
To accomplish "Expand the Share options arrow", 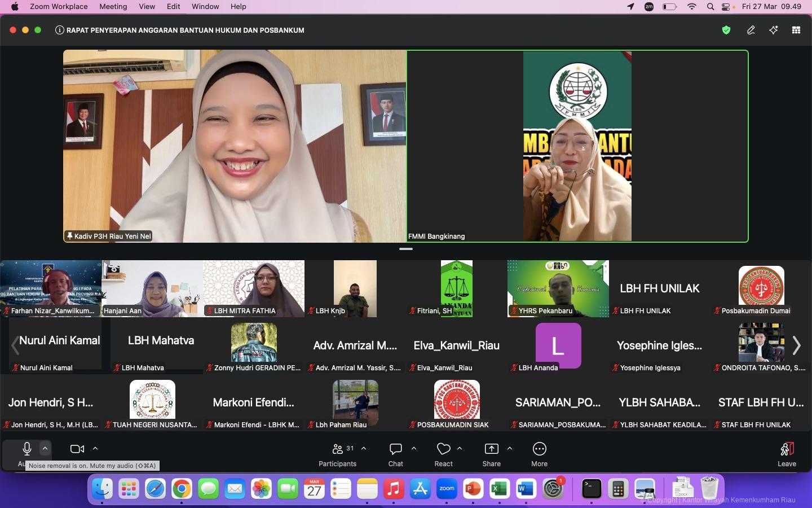I will tap(510, 449).
